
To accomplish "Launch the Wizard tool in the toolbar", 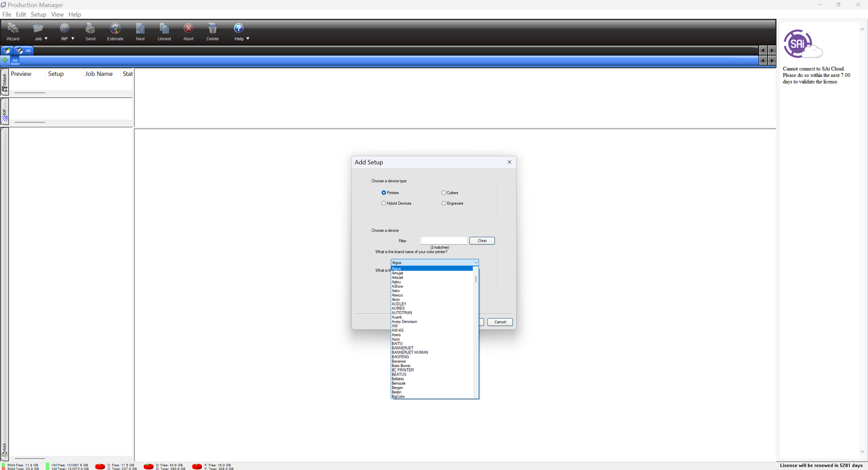I will pyautogui.click(x=13, y=31).
